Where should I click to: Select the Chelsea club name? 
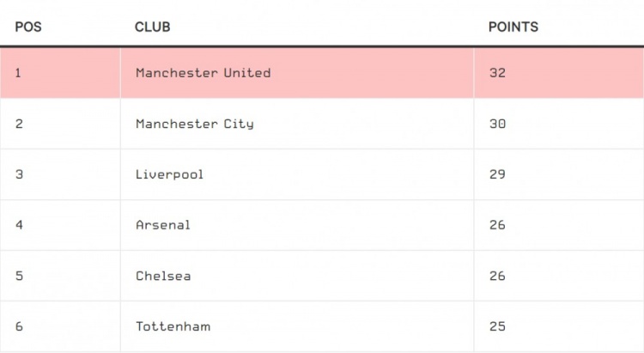163,276
